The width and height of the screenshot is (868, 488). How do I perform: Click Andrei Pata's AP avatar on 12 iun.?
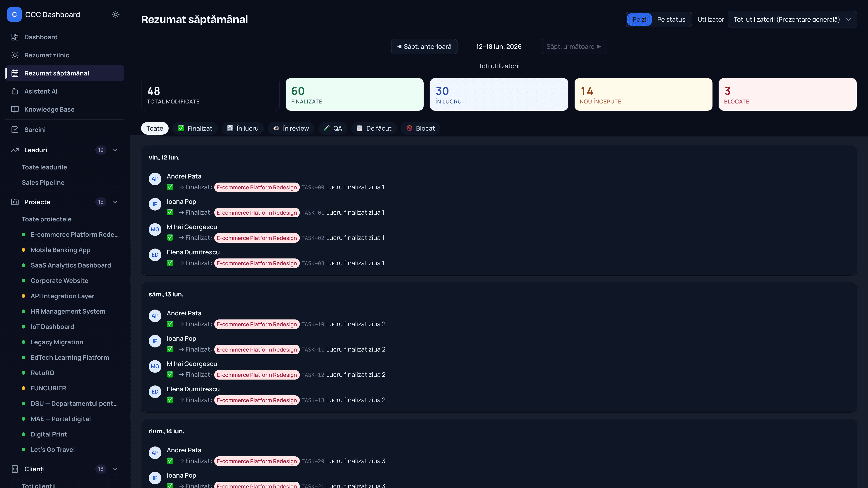click(x=155, y=179)
